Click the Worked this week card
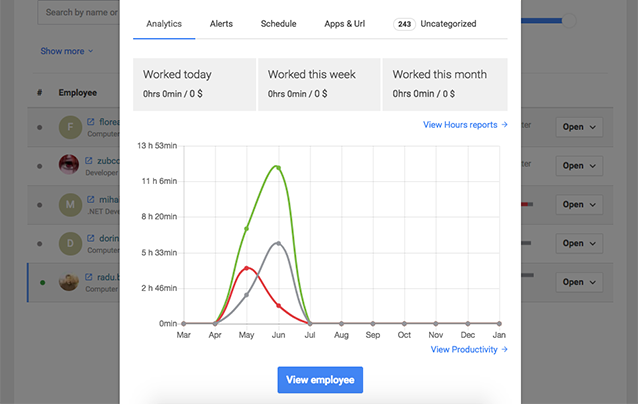The image size is (638, 404). pyautogui.click(x=319, y=84)
